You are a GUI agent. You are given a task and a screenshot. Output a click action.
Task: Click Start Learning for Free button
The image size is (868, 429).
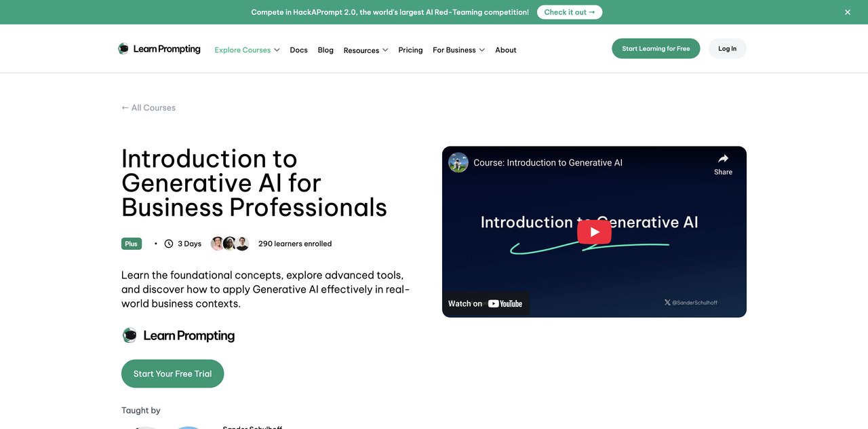tap(656, 48)
